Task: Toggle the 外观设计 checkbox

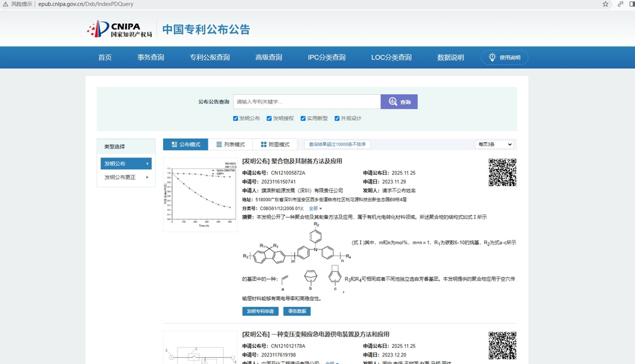Action: (x=337, y=118)
